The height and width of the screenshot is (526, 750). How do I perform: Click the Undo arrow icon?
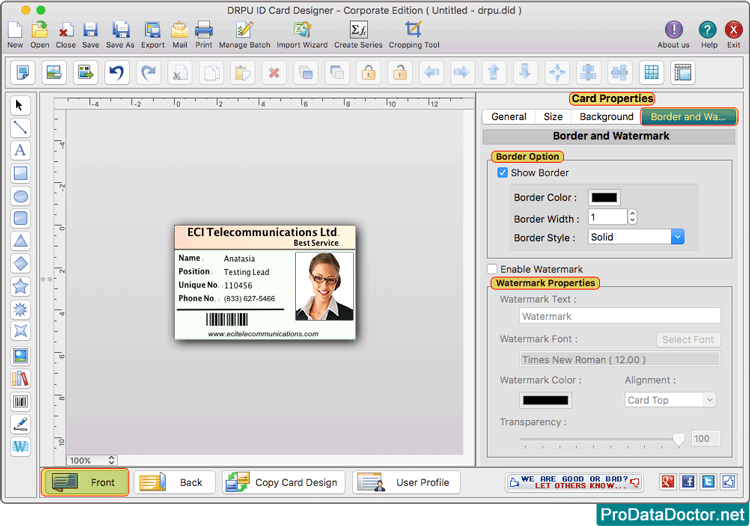pyautogui.click(x=117, y=73)
